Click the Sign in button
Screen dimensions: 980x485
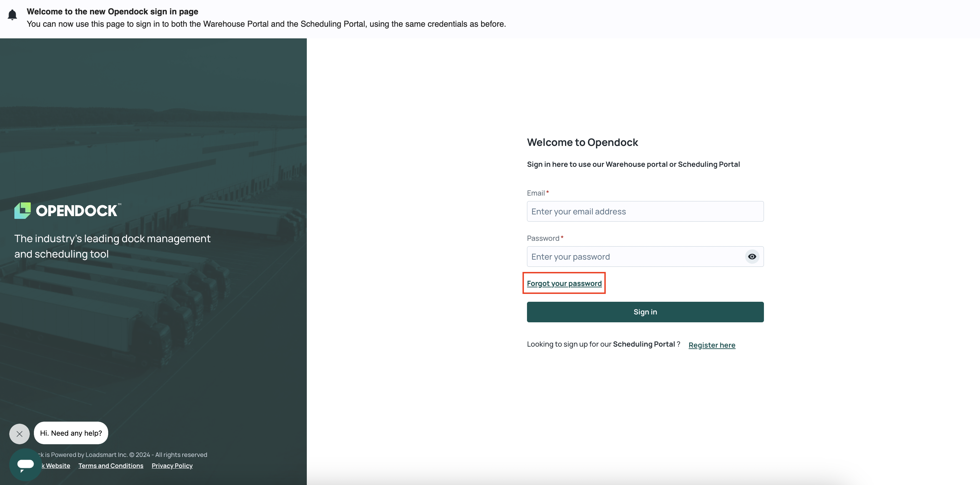645,312
